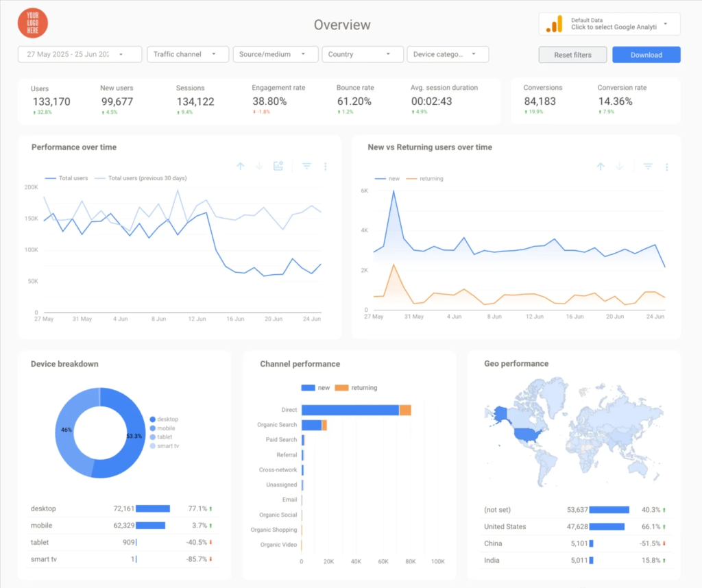The image size is (702, 588).
Task: Click the Users 133,170 scorecard value
Action: click(x=51, y=102)
